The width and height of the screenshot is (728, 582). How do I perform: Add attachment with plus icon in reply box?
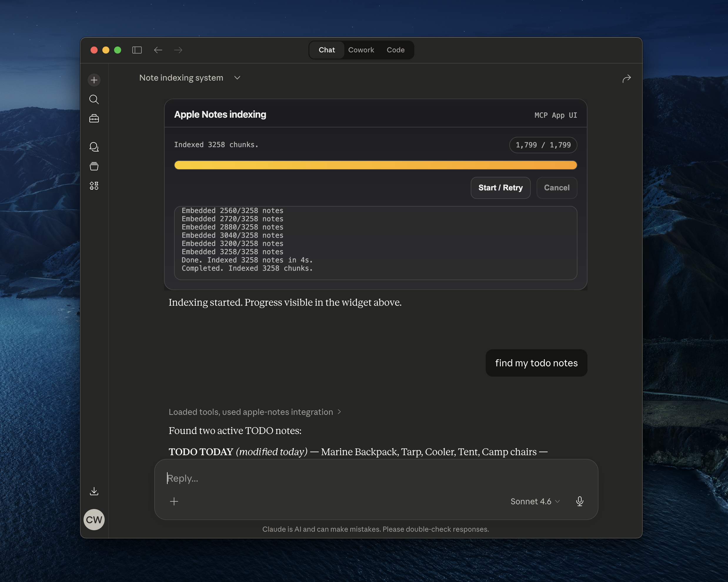[174, 501]
